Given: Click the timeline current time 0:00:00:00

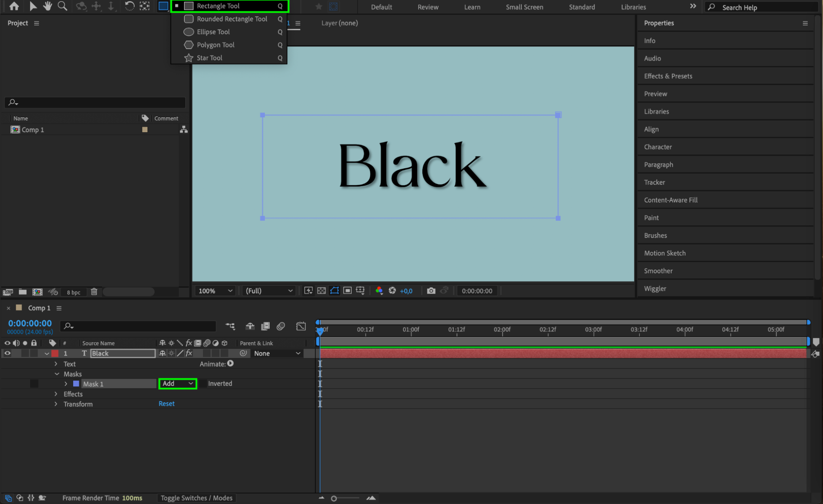Looking at the screenshot, I should pyautogui.click(x=30, y=323).
